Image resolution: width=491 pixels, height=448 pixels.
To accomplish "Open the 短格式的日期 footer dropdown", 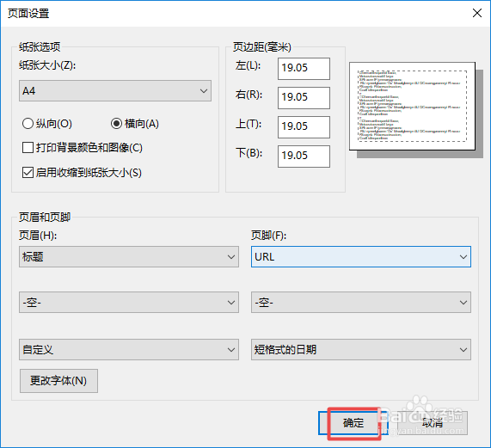I will (x=361, y=349).
